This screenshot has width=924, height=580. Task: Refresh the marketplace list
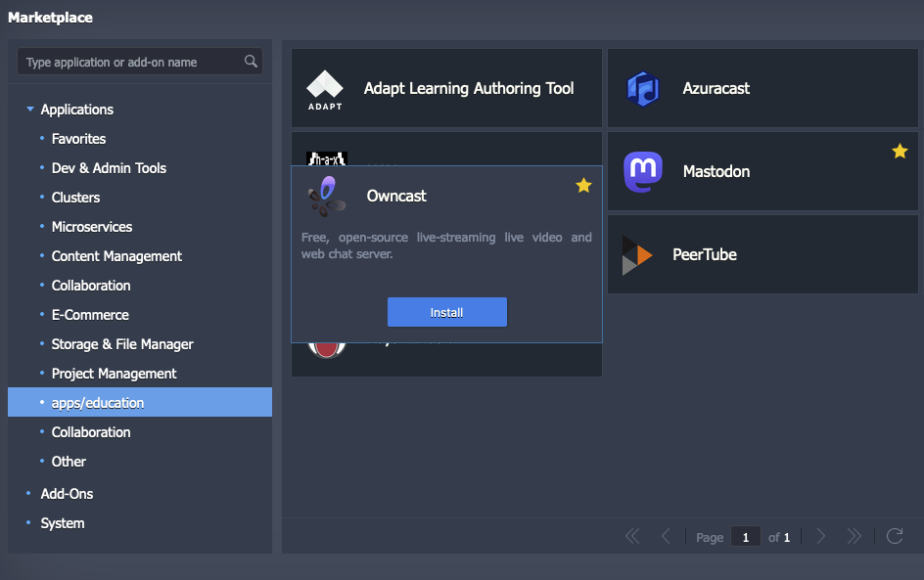895,536
